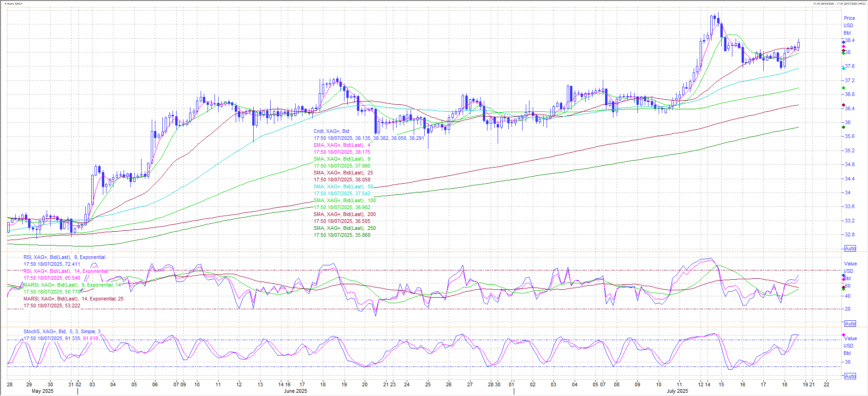Screen dimensions: 868x396
Task: Select the dark green SMA 250 diamond marker
Action: [x=844, y=127]
